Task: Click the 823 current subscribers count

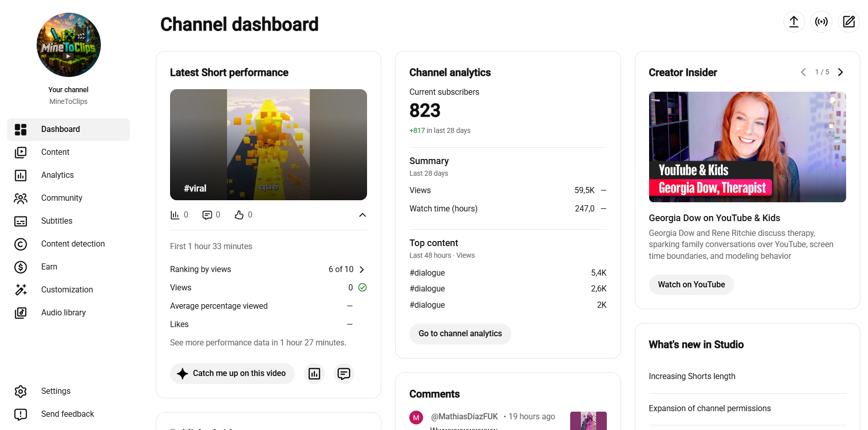Action: [425, 111]
